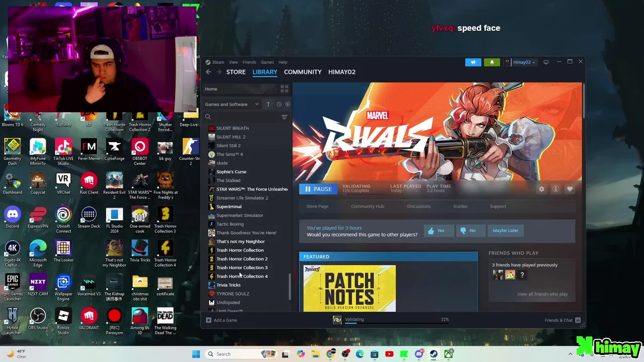Open Steam notifications bell
The width and height of the screenshot is (644, 362).
tap(492, 62)
